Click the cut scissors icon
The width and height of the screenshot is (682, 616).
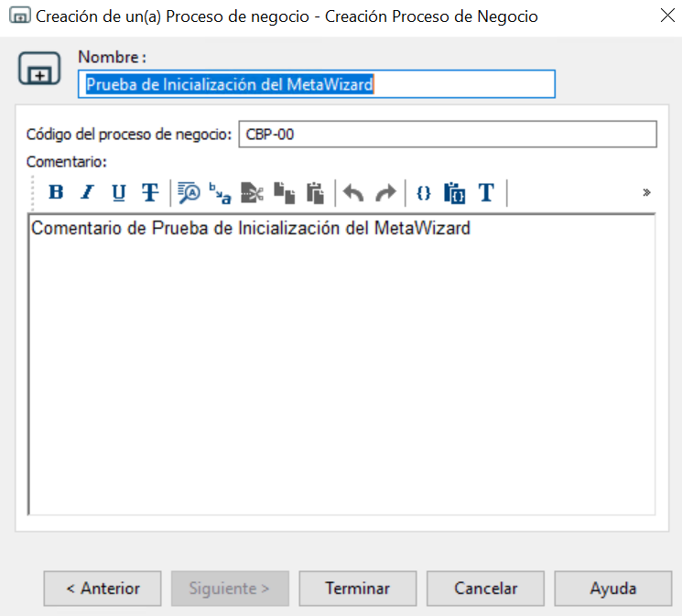click(x=252, y=192)
